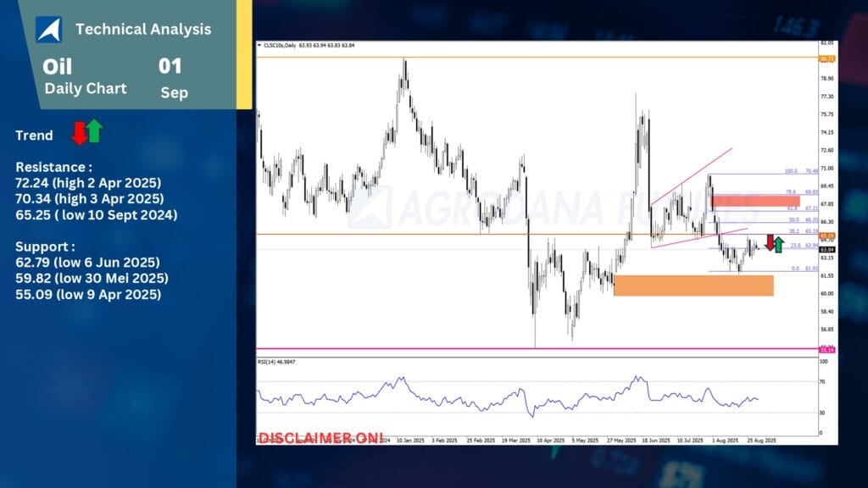Click the Resistance heading
This screenshot has height=488, width=868.
(54, 168)
